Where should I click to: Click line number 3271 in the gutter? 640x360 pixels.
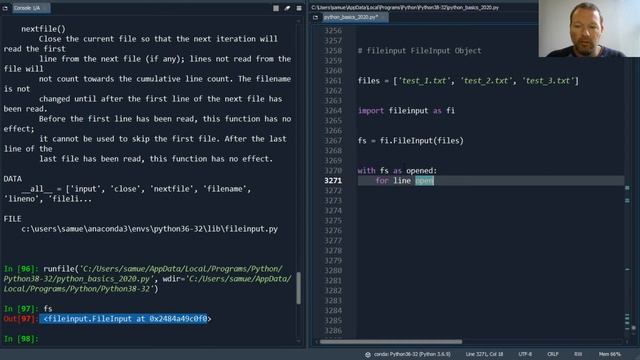333,181
